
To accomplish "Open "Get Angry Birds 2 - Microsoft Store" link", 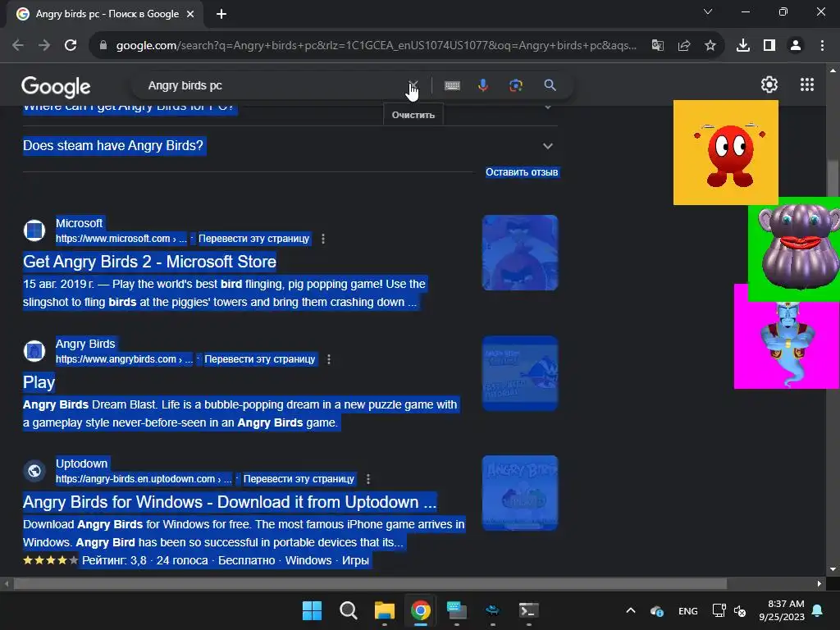I will click(149, 262).
